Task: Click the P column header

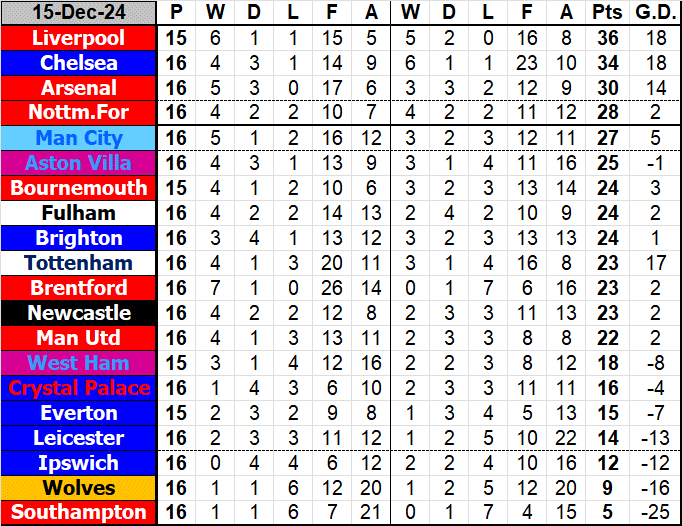Action: tap(177, 13)
